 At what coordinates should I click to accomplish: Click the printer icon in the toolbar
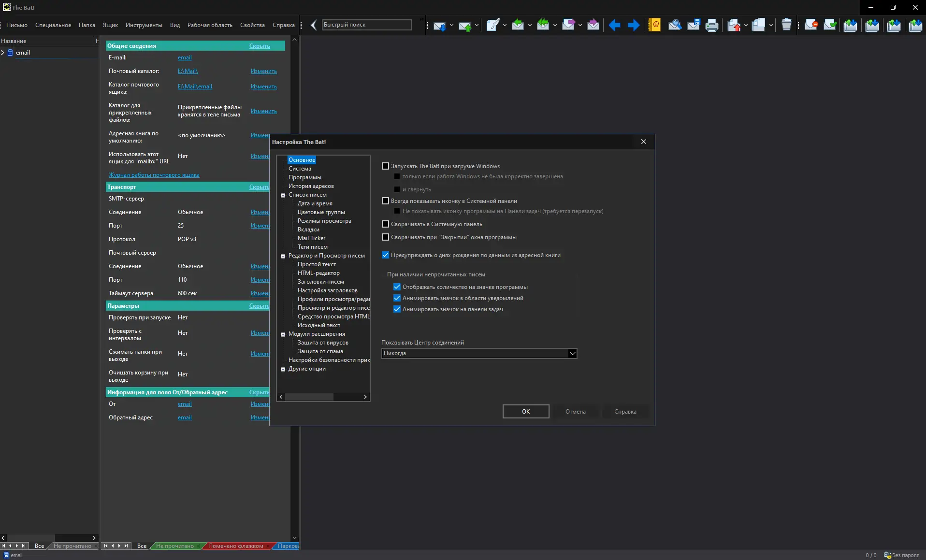coord(712,25)
